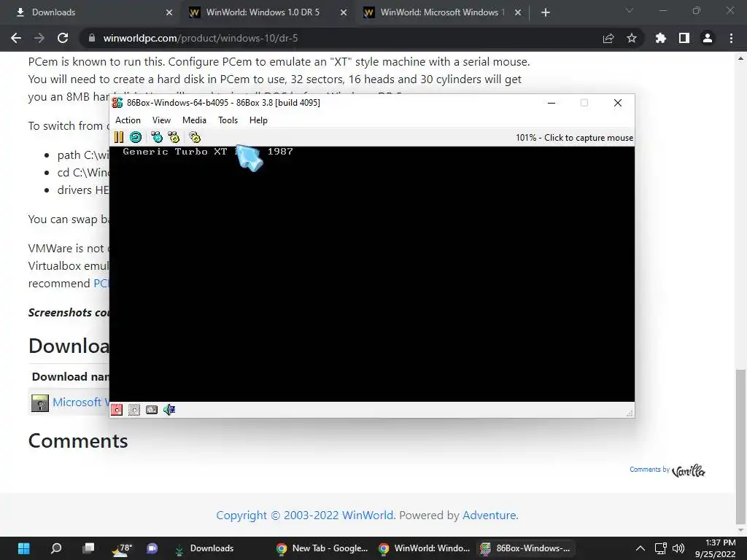Pause emulation with 86Box pause button

coord(119,138)
